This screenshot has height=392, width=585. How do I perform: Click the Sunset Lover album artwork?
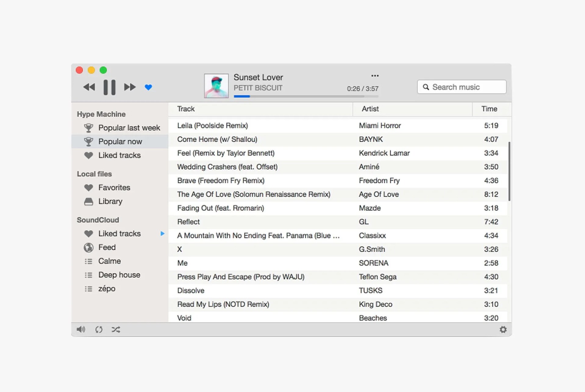(x=216, y=86)
